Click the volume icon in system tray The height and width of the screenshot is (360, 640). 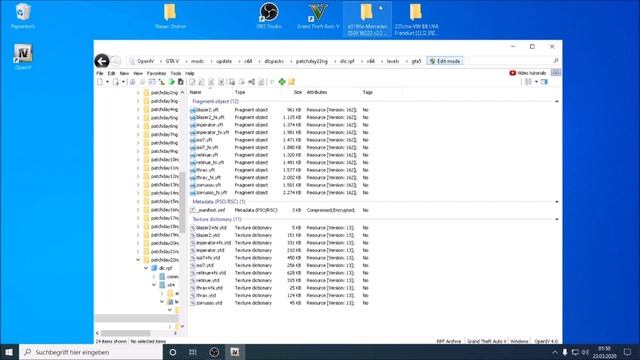(585, 352)
